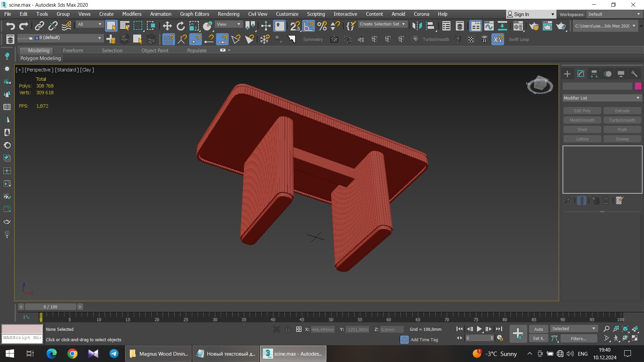Click the Utilities wrench panel icon
This screenshot has height=362, width=644.
(x=634, y=74)
